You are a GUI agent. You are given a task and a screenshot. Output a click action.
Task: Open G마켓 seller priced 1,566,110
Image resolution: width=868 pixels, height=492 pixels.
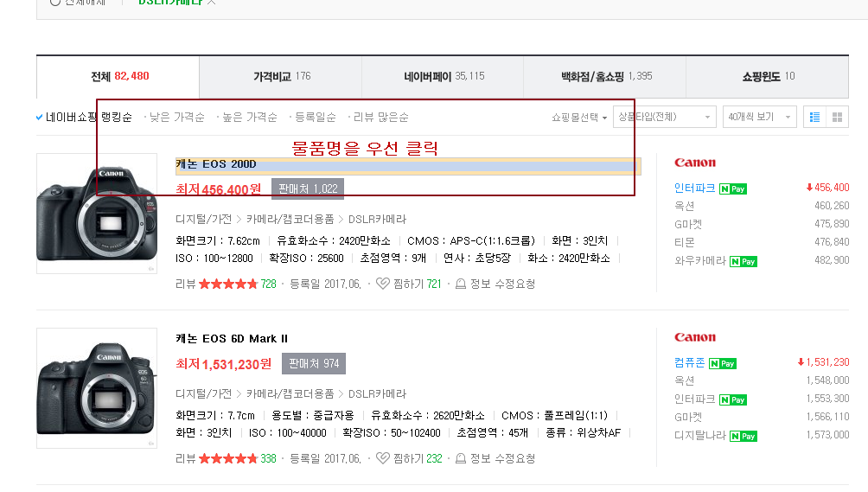(688, 417)
